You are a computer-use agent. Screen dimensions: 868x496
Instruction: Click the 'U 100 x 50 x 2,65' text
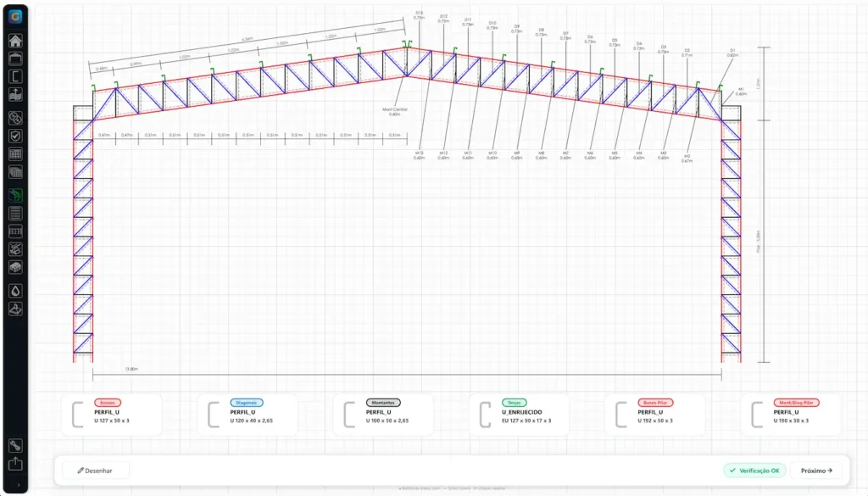[387, 421]
